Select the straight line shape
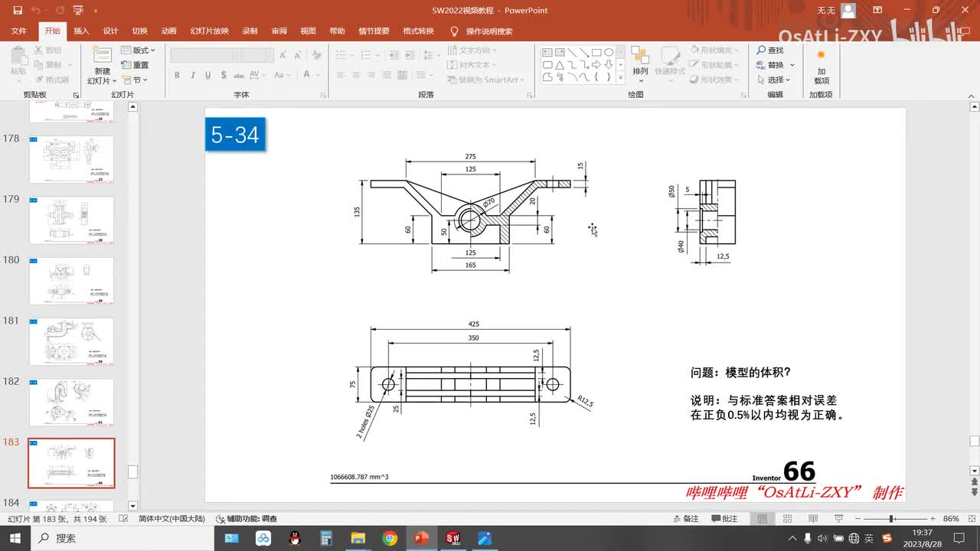 point(572,53)
